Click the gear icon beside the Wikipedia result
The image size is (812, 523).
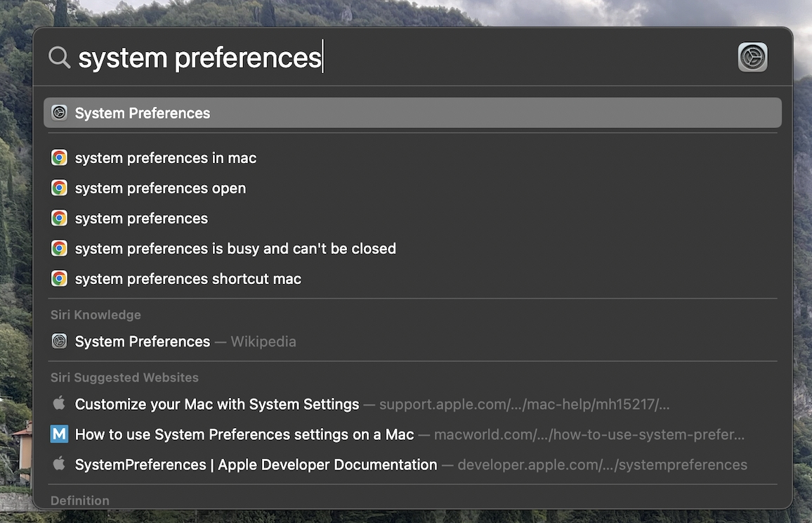point(59,341)
